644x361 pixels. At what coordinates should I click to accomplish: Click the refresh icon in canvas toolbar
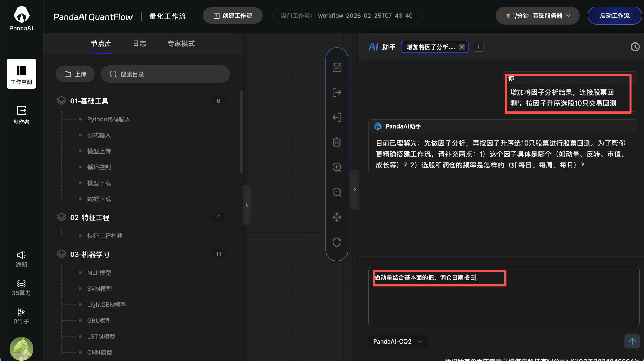(337, 242)
